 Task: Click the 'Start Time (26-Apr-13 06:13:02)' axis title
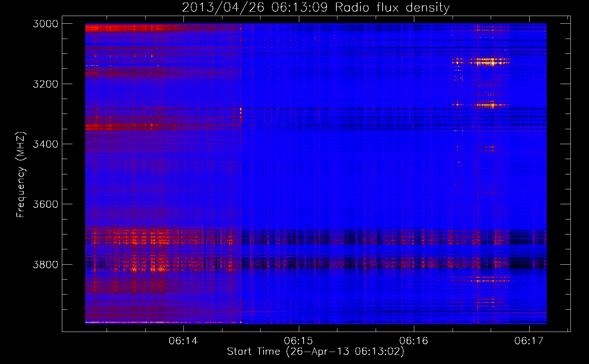pyautogui.click(x=316, y=352)
